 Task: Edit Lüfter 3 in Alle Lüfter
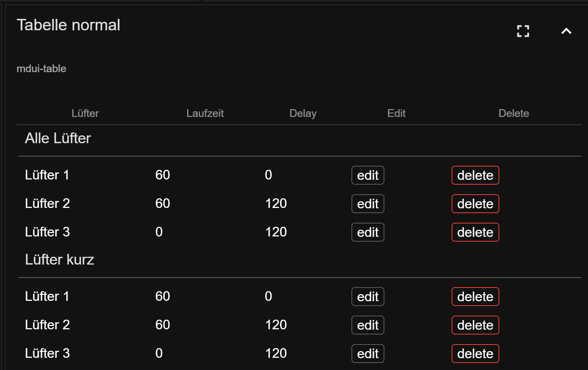tap(368, 232)
